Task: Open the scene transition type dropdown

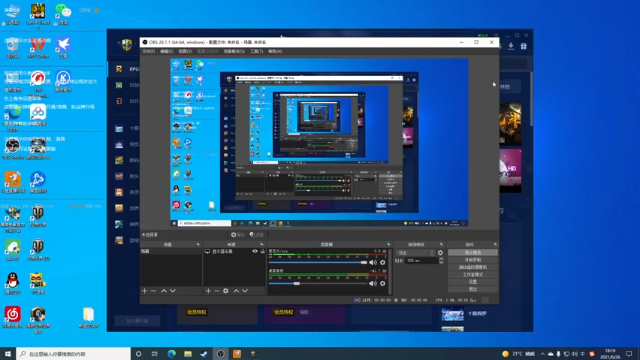Action: [x=416, y=253]
